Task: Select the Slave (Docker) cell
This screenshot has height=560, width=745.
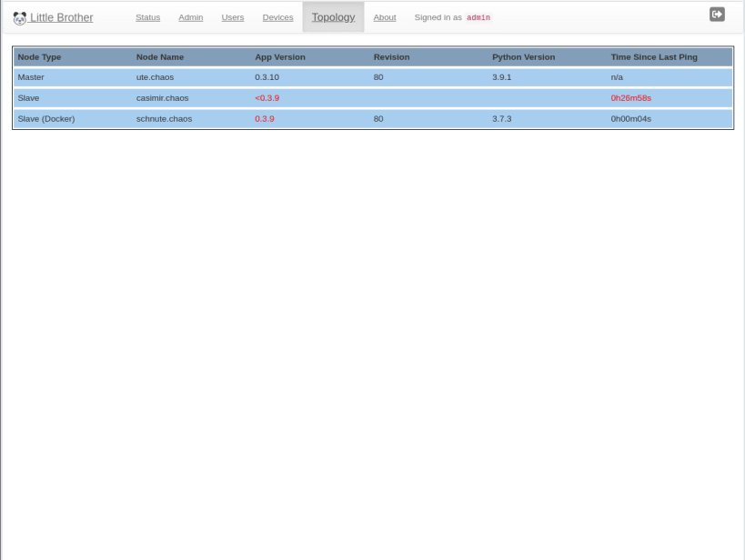Action: click(46, 119)
